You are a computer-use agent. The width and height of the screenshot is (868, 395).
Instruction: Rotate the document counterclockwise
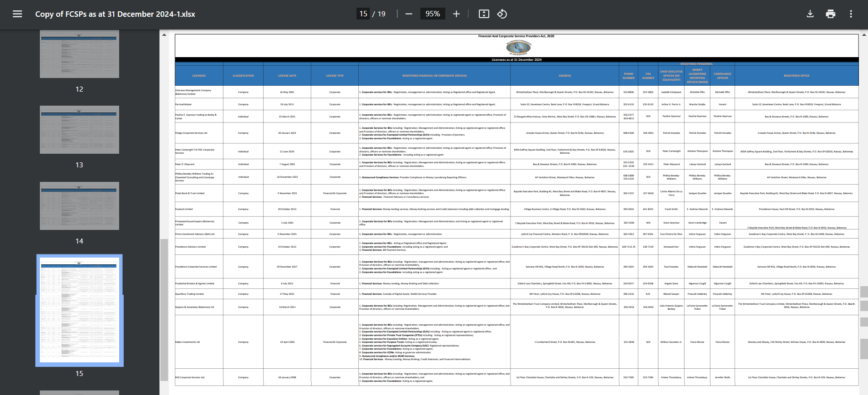click(x=502, y=14)
